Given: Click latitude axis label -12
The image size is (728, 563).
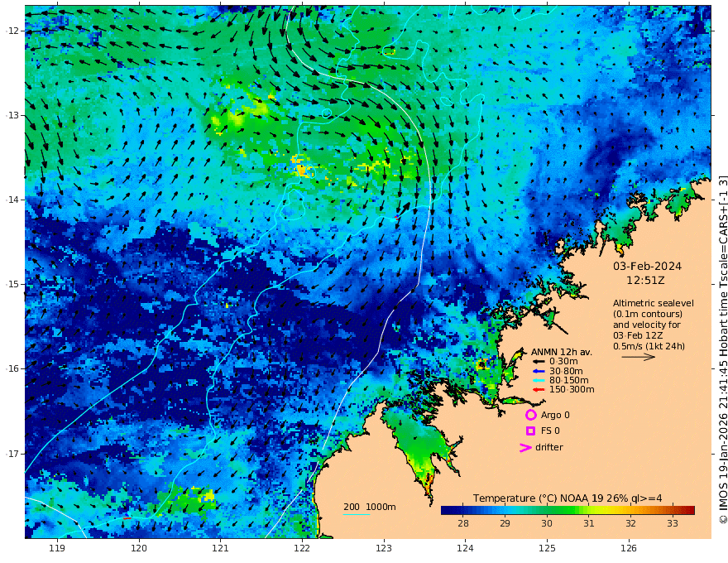Looking at the screenshot, I should 12,31.
